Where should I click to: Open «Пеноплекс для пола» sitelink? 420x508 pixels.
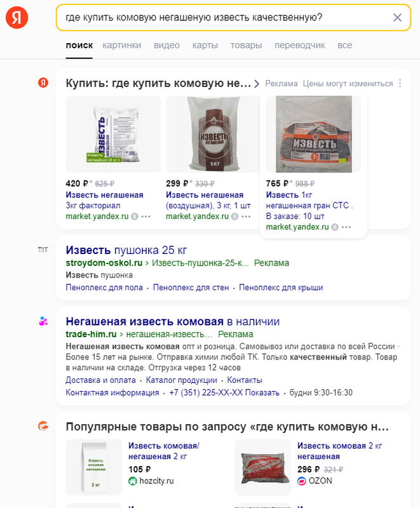point(104,288)
